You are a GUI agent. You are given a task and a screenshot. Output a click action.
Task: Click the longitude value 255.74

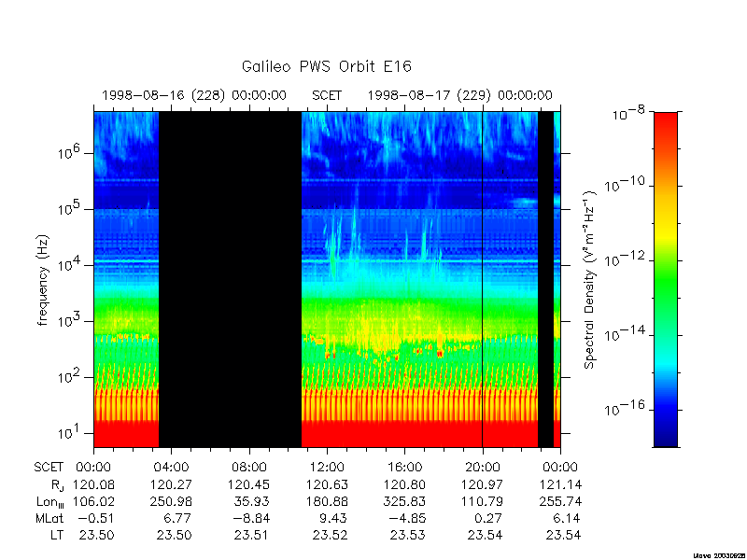[560, 501]
